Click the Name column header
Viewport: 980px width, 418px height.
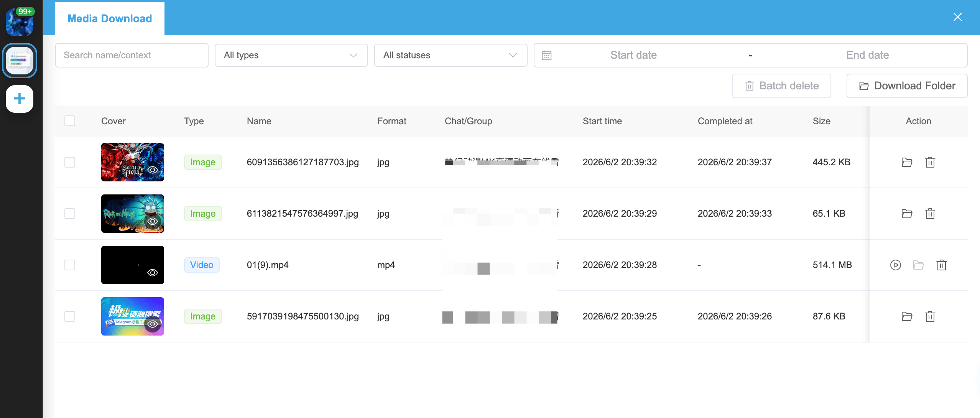click(x=259, y=121)
